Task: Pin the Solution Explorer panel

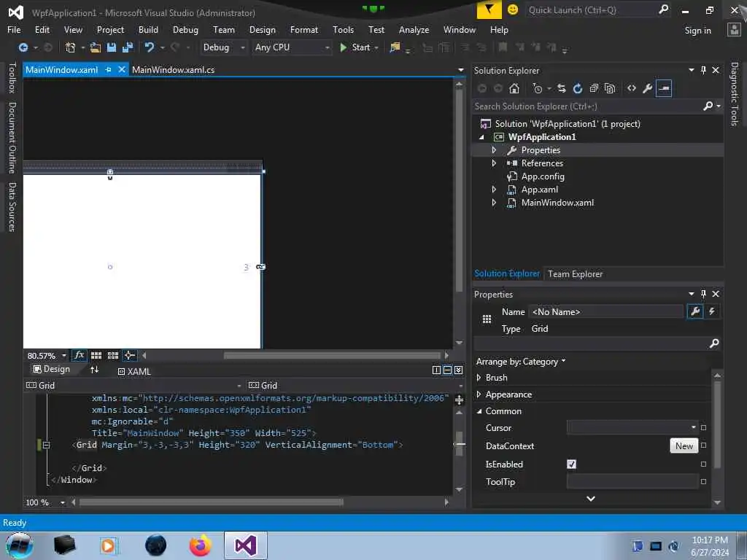Action: [x=704, y=70]
